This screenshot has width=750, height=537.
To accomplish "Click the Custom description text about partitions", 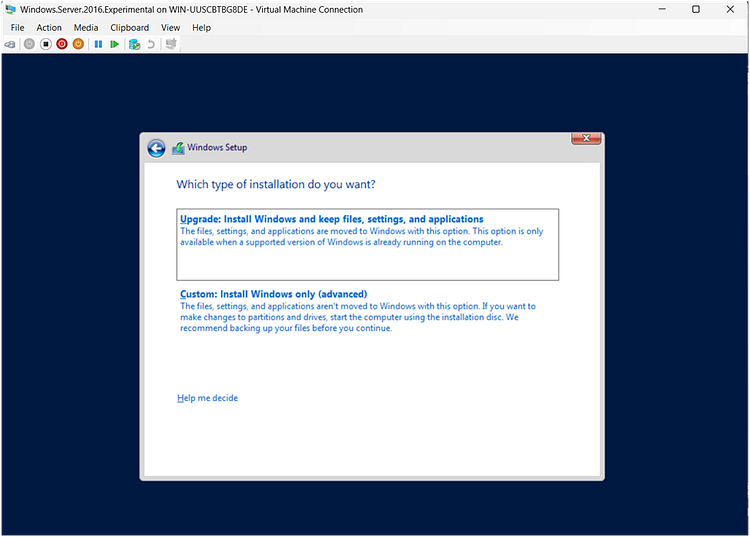I will tap(358, 317).
